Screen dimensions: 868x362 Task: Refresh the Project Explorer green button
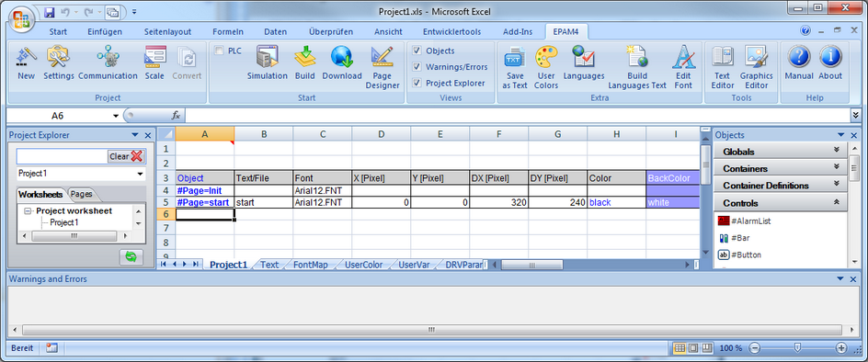tap(131, 257)
